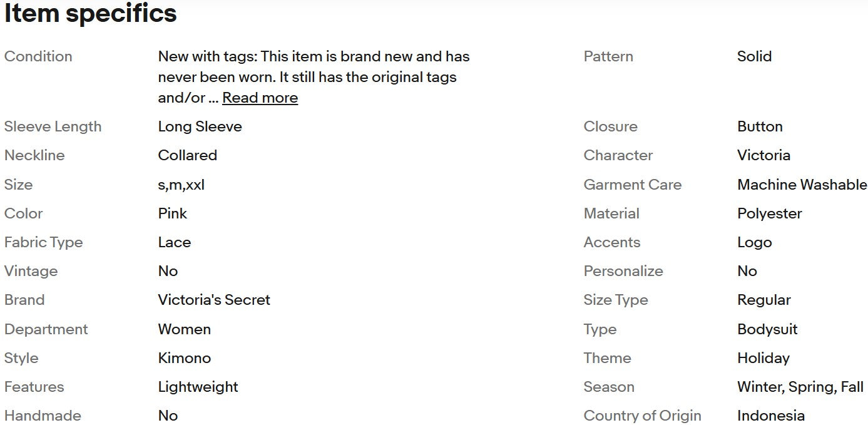
Task: Click the Holiday theme value
Action: pyautogui.click(x=763, y=358)
